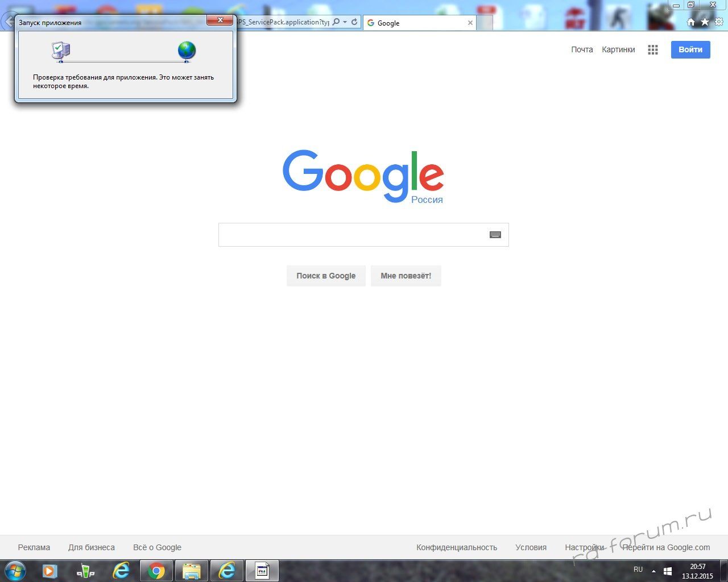Open the Картинки link

click(618, 49)
